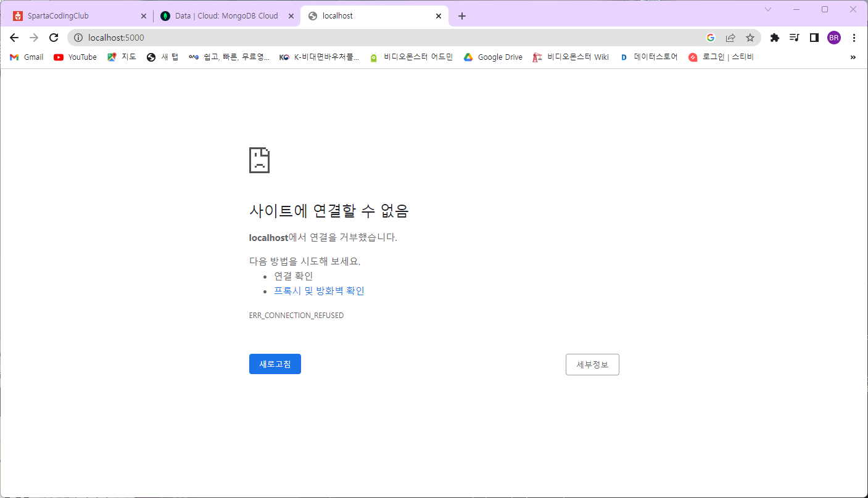Maximize the Chrome window
Image resolution: width=868 pixels, height=498 pixels.
tap(825, 9)
